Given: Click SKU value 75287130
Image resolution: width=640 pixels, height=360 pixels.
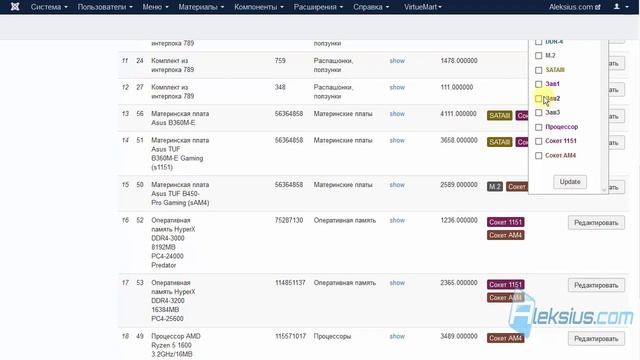Looking at the screenshot, I should (289, 220).
